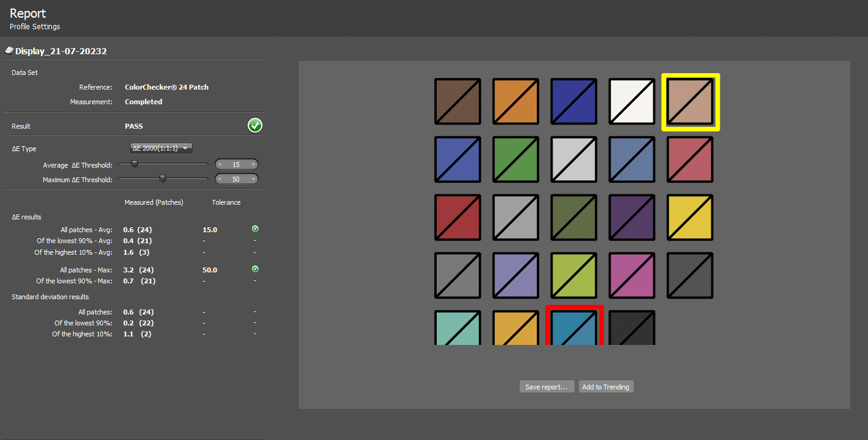Select the yellow-highlighted light skin patch

click(x=690, y=102)
